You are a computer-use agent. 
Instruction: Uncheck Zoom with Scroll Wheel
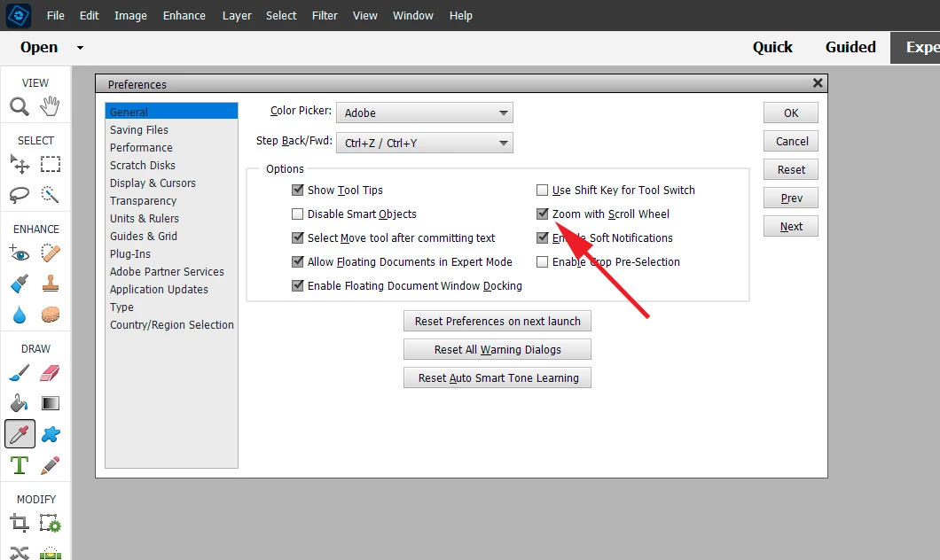[542, 214]
